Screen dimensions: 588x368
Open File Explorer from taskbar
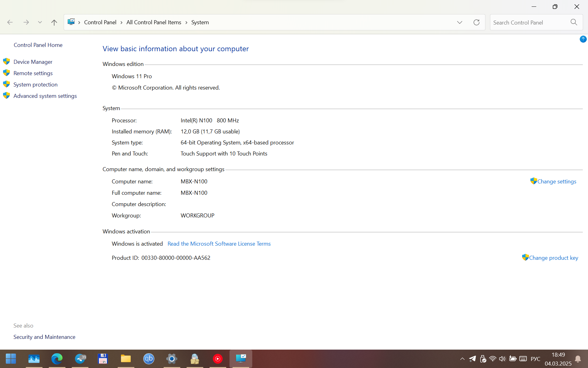coord(126,358)
